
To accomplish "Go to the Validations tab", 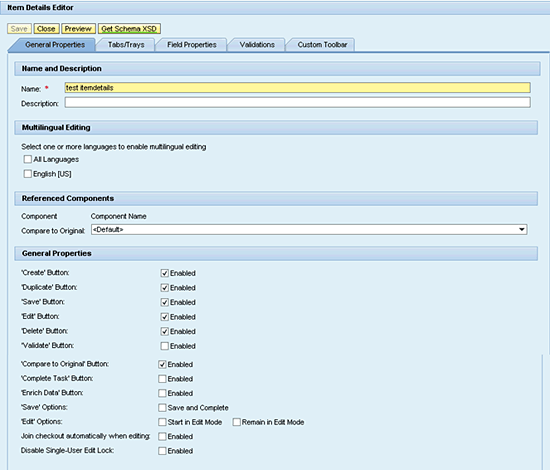I will point(257,45).
